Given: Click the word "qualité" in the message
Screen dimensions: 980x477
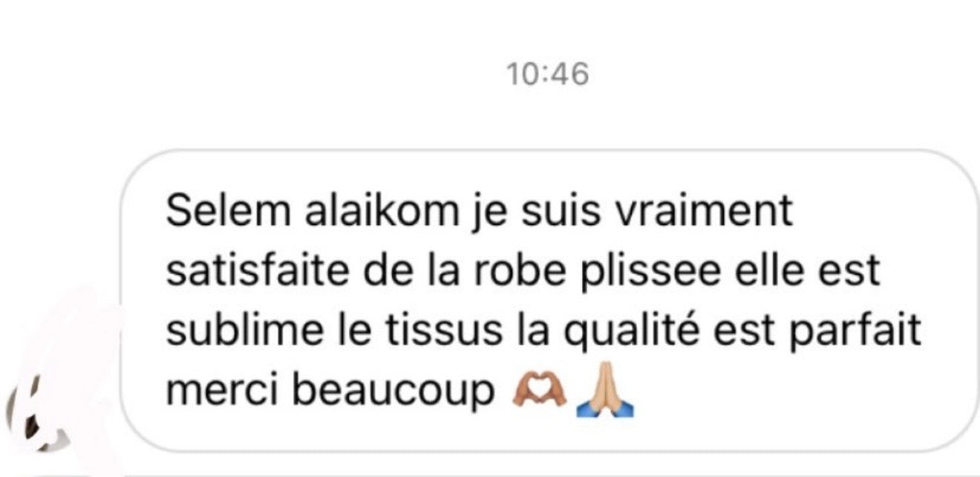Looking at the screenshot, I should 632,332.
